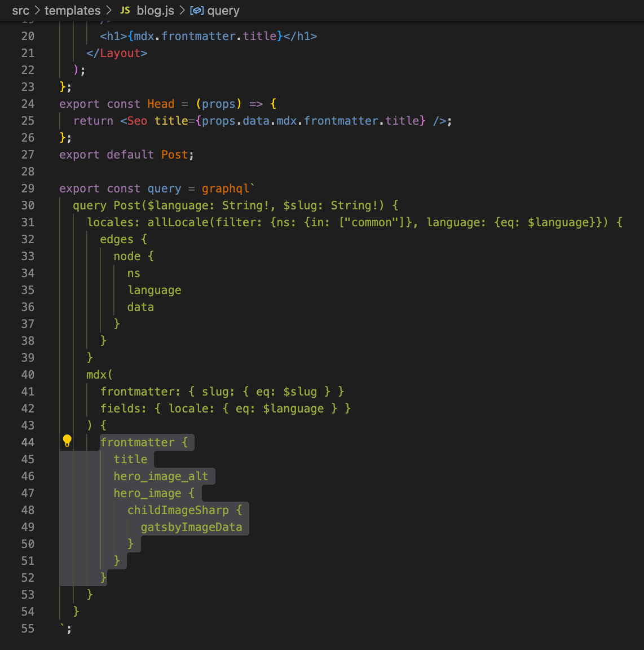
Task: Click '$slug' variable on line 41
Action: 300,392
